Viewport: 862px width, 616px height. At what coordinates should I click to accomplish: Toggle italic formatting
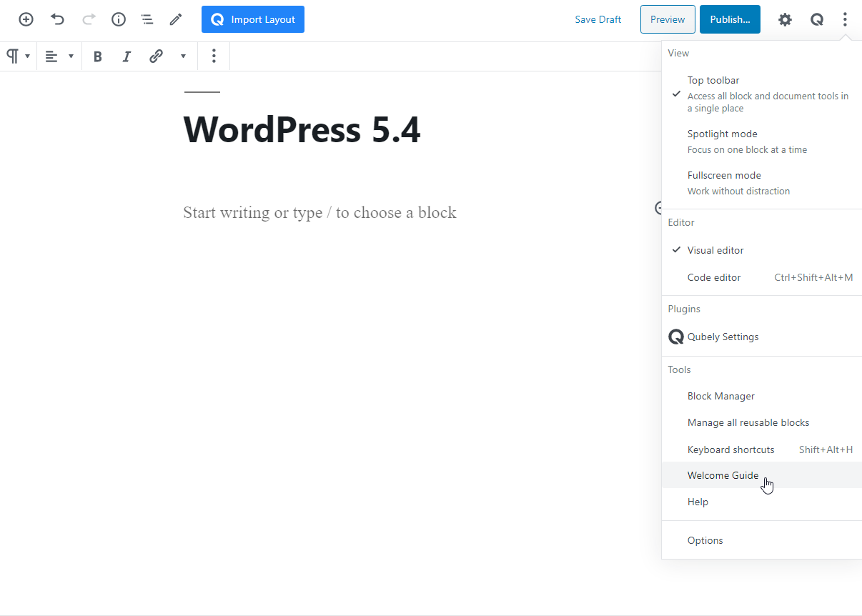tap(127, 56)
